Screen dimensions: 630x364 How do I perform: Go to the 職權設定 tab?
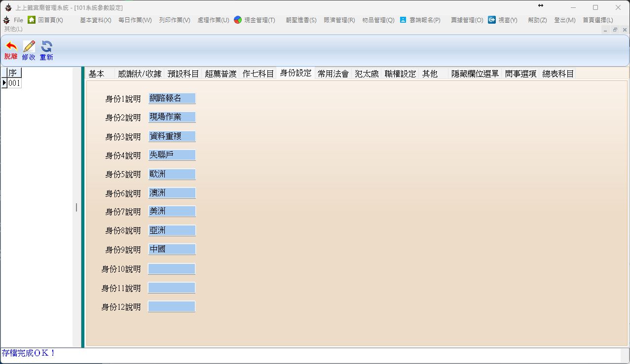pos(400,74)
